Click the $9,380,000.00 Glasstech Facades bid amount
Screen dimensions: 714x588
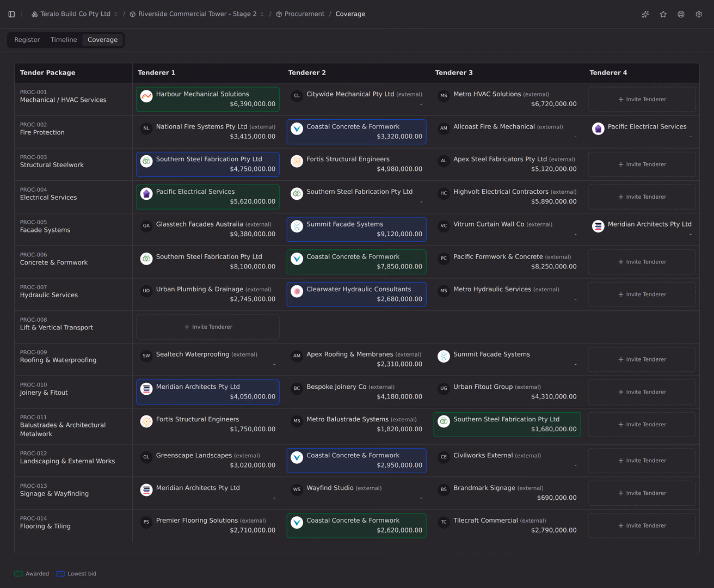[x=253, y=234]
